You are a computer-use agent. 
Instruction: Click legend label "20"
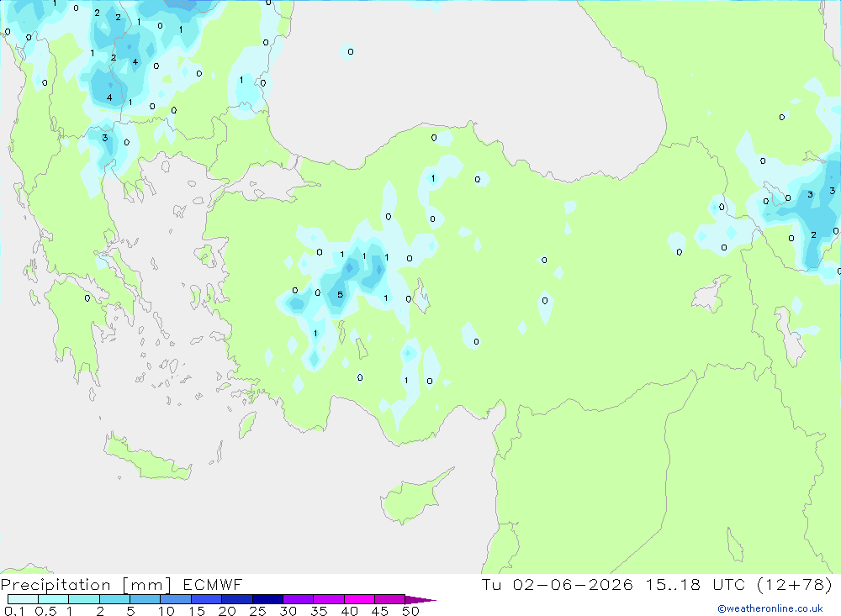point(227,611)
